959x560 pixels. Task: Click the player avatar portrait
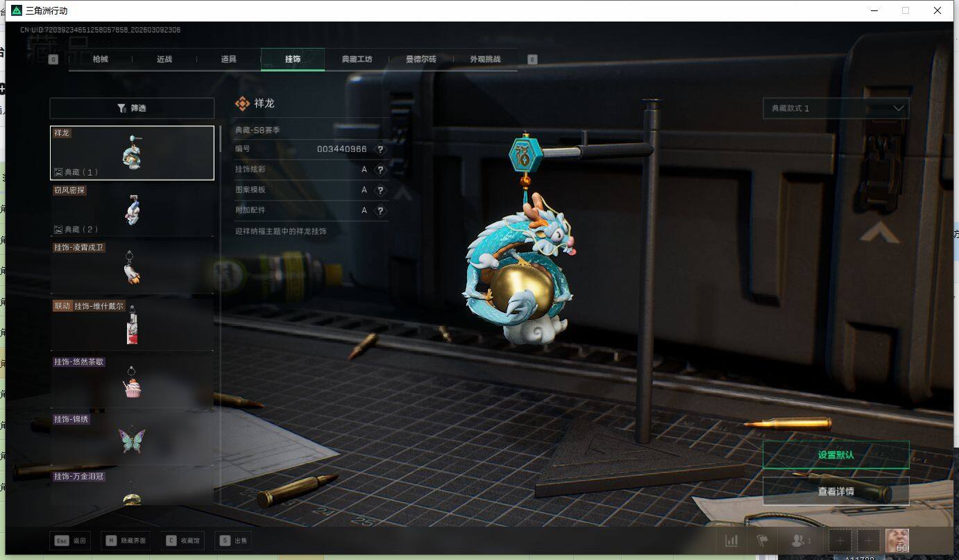pos(897,540)
